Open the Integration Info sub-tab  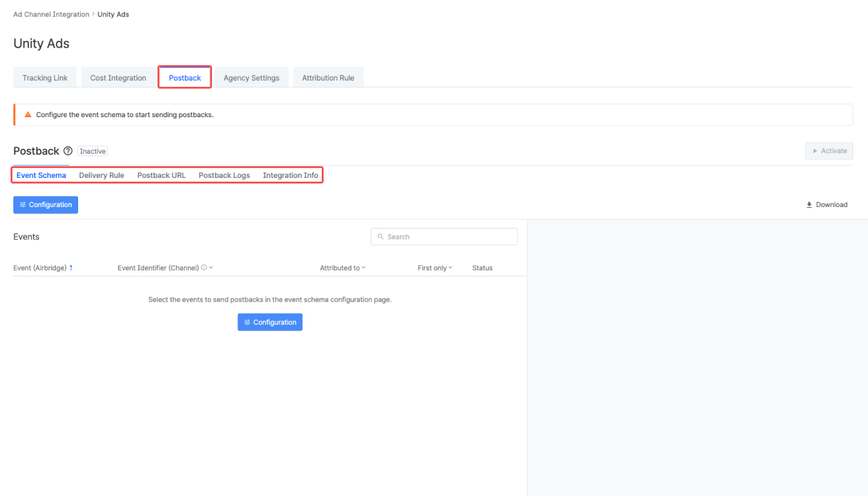click(x=291, y=175)
